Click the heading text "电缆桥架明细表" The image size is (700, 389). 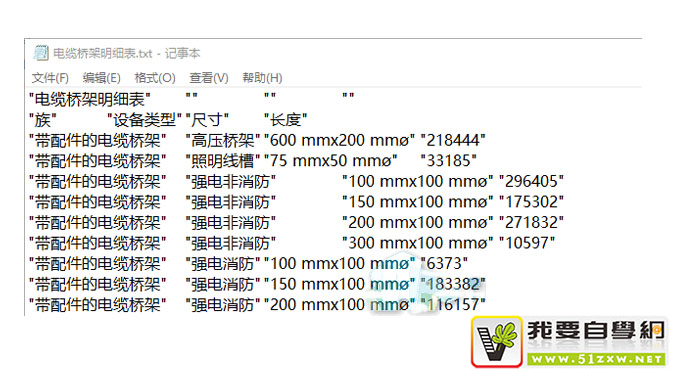[90, 99]
